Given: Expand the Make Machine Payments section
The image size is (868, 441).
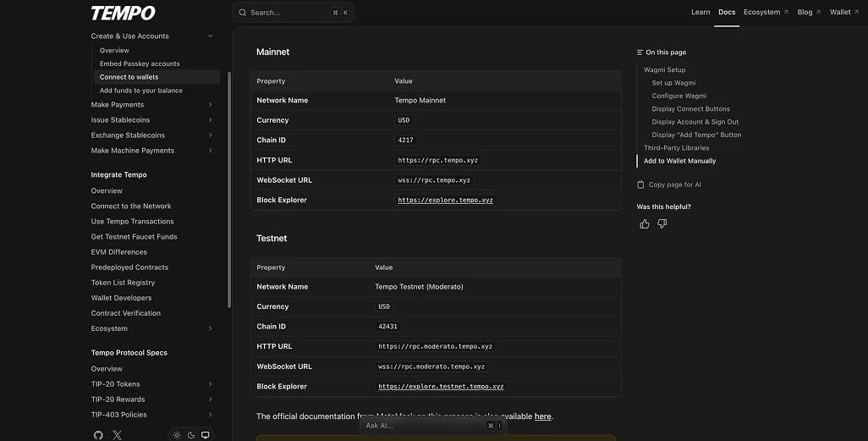Looking at the screenshot, I should pos(211,151).
